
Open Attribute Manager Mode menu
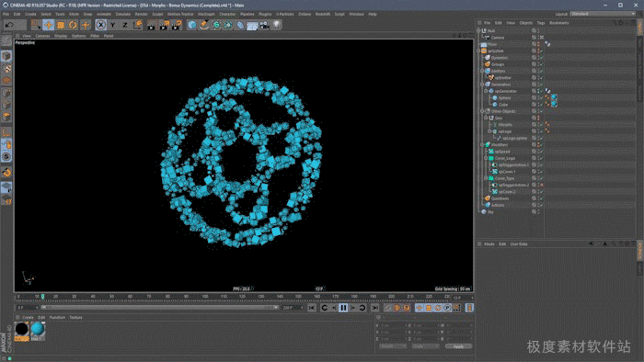489,244
